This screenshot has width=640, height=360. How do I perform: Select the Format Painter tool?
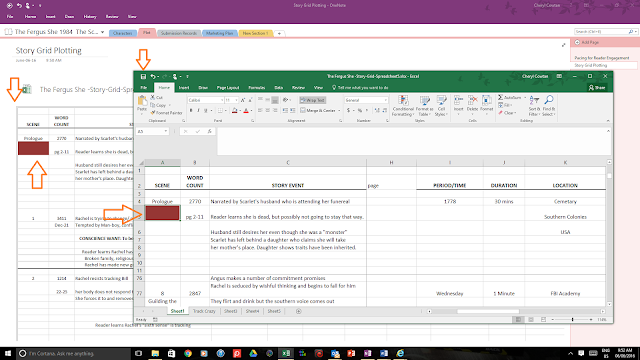166,113
